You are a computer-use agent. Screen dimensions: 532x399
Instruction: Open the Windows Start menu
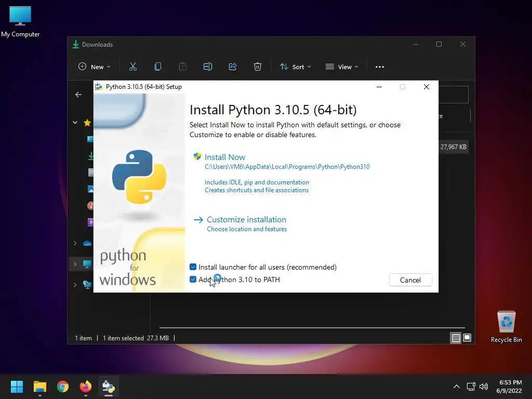(17, 387)
